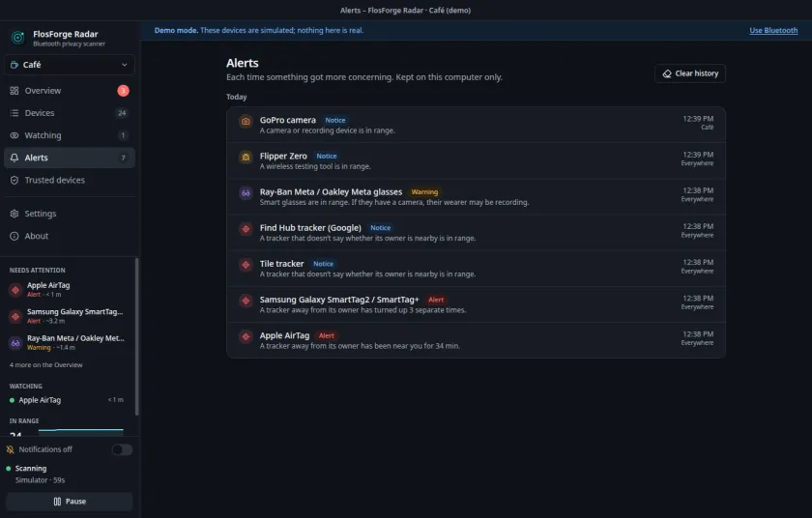Click the coffee cup icon beside Café
Image resolution: width=812 pixels, height=518 pixels.
coord(14,65)
